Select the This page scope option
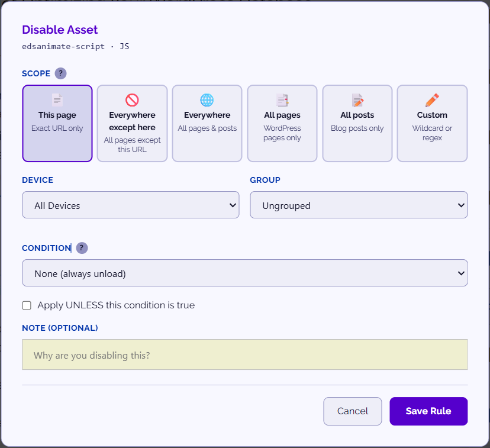Image resolution: width=490 pixels, height=448 pixels. (x=57, y=123)
